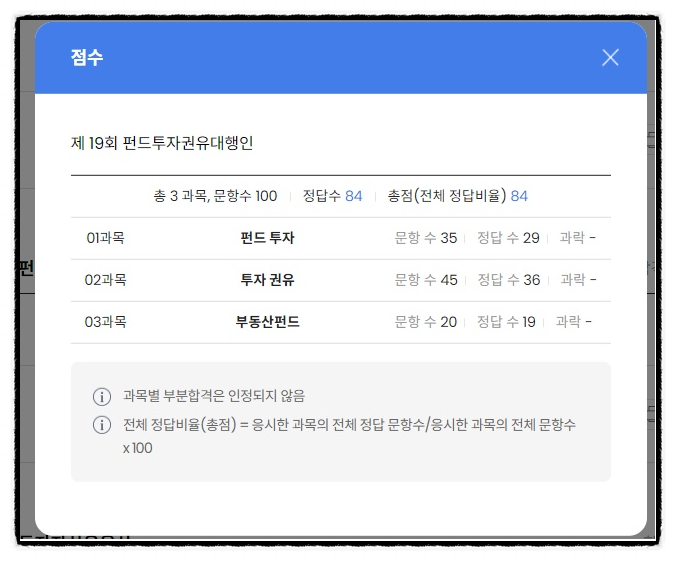Click the subject name 투자 권유
This screenshot has width=676, height=561.
coord(267,280)
